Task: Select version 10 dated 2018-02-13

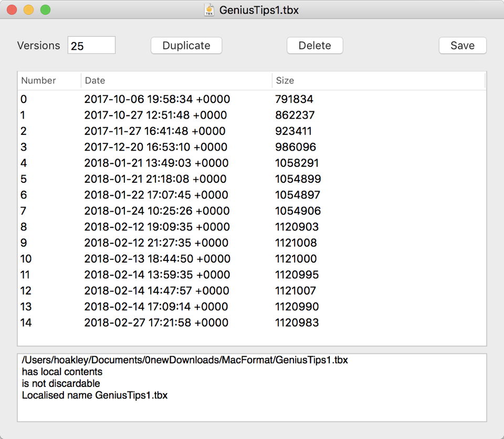Action: (x=157, y=259)
